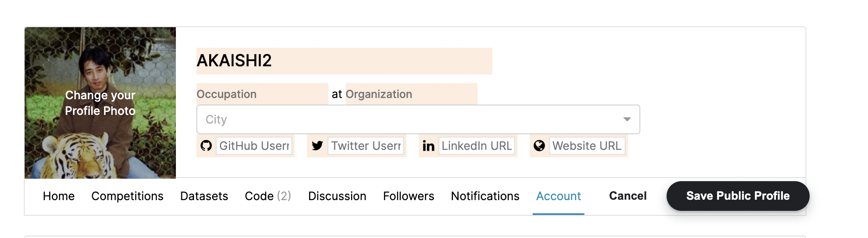Open the Code (2) tab
The image size is (868, 238).
[x=268, y=196]
